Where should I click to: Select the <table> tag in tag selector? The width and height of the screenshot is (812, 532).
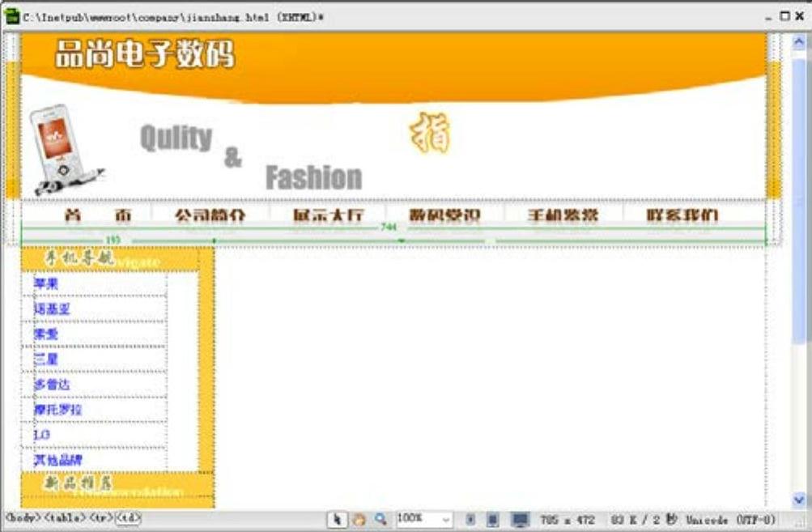coord(66,517)
